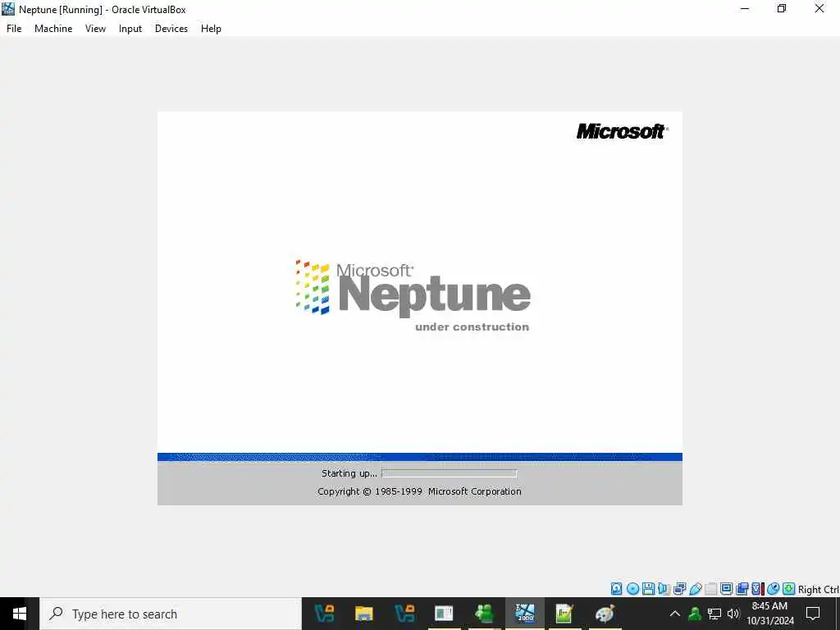Click the optical disk status icon
Image resolution: width=840 pixels, height=630 pixels.
pos(632,589)
